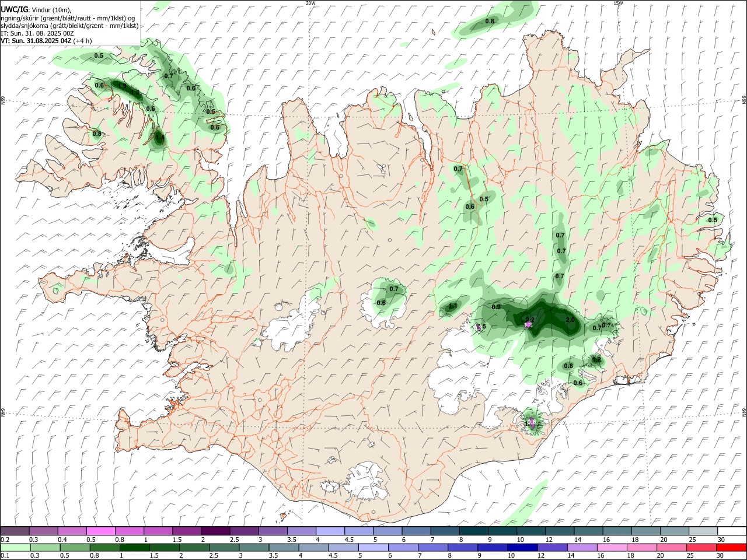Screen dimensions: 747x560
Task: Select the orchid swatch between 0.4 and 0.5
Action: 73,531
